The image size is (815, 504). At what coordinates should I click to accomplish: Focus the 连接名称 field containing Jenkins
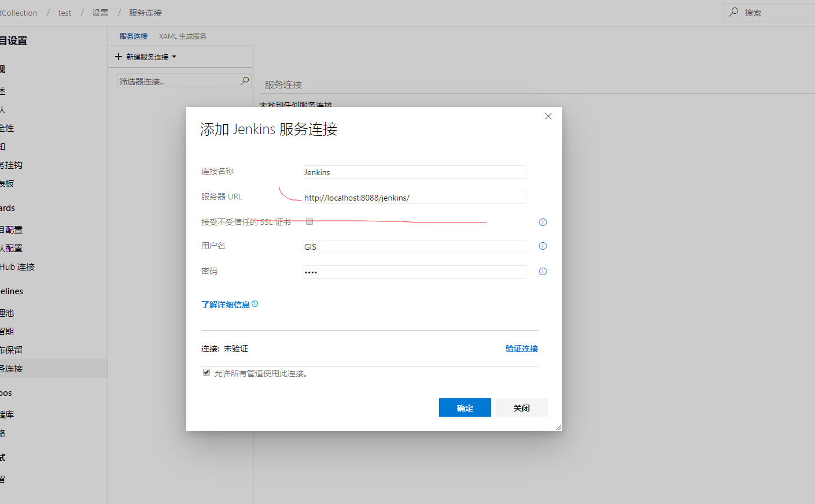[414, 172]
